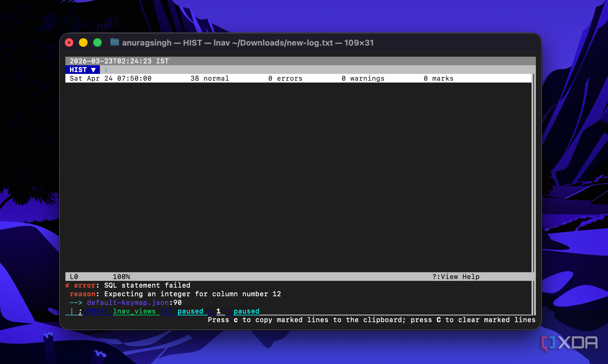This screenshot has height=364, width=608.
Task: Click the 100% position indicator
Action: [x=121, y=277]
